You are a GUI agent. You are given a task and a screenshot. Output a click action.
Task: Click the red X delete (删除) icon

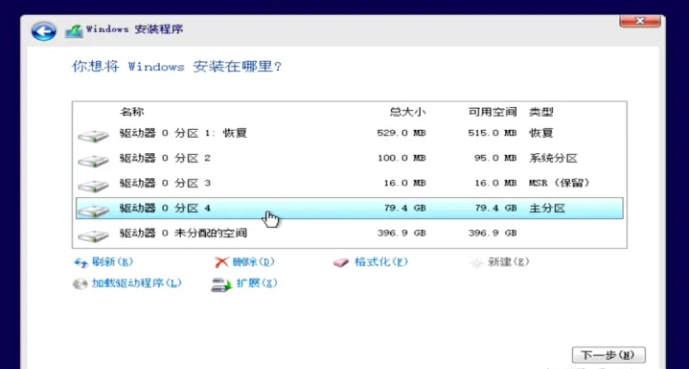coord(221,263)
